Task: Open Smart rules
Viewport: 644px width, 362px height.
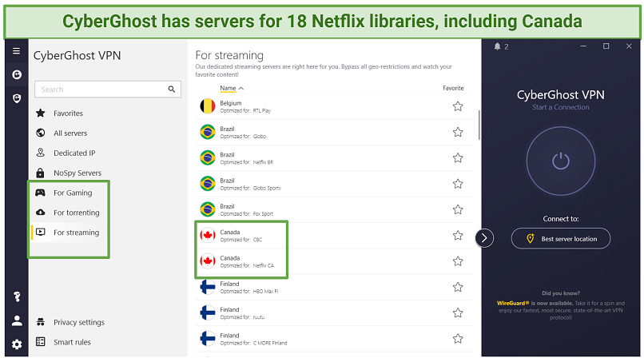Action: [72, 342]
